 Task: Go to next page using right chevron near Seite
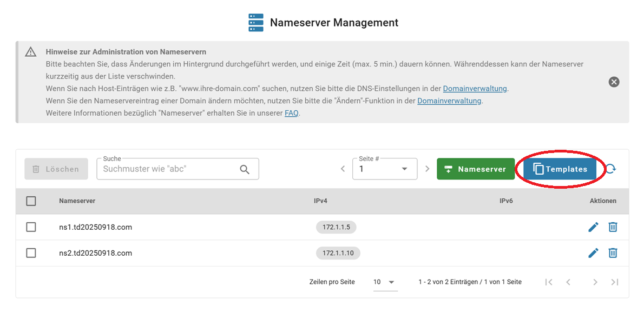coord(427,169)
